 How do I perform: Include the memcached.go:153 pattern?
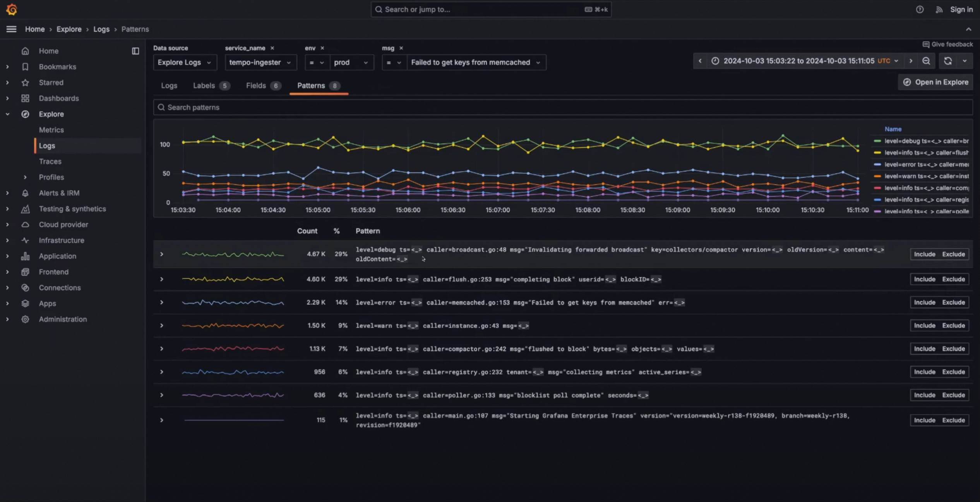pos(924,302)
